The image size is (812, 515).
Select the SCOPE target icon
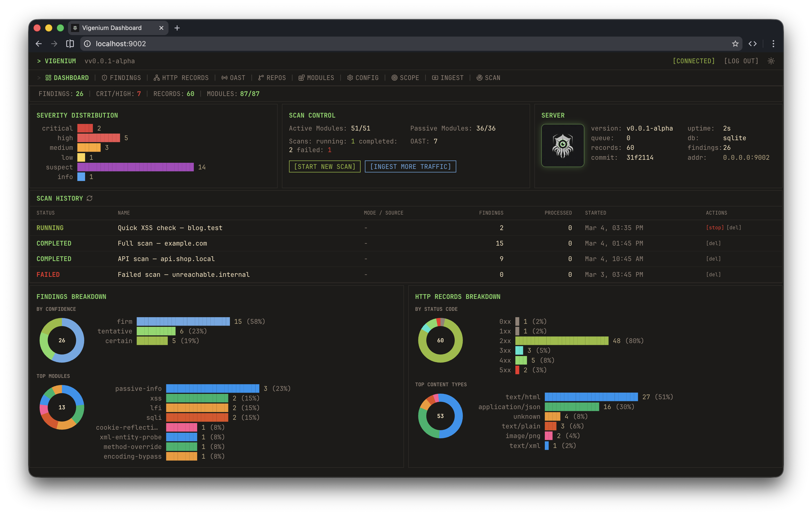[395, 78]
